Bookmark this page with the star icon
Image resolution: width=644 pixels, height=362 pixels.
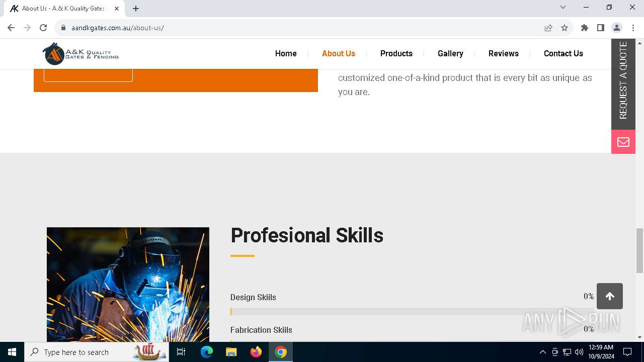point(565,28)
